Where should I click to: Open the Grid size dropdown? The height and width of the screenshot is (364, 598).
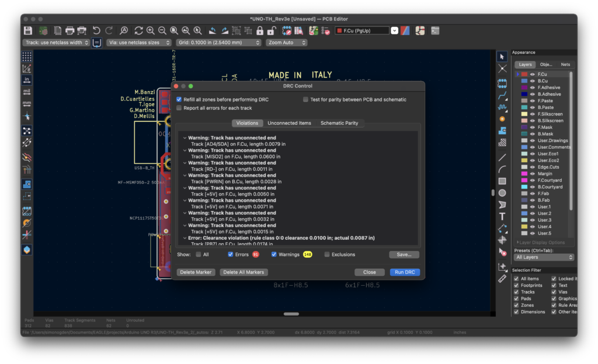pyautogui.click(x=218, y=43)
